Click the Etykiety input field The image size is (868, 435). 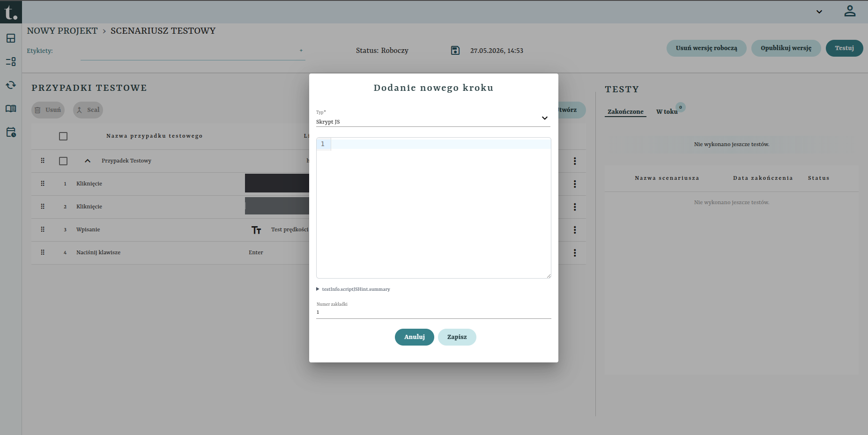[193, 51]
